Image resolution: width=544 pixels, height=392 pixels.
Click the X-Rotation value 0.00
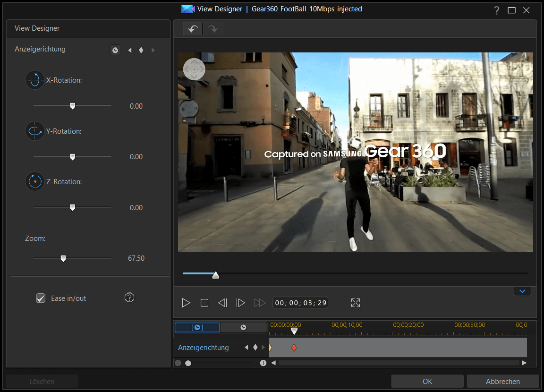pos(136,106)
